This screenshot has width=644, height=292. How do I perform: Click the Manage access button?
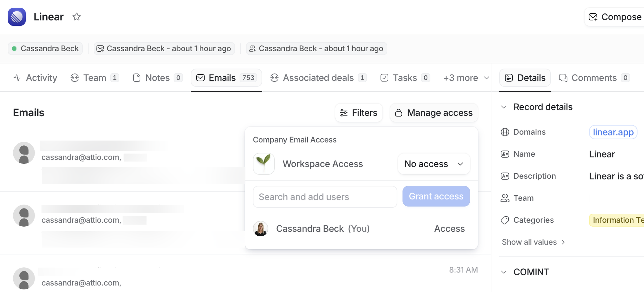(434, 113)
